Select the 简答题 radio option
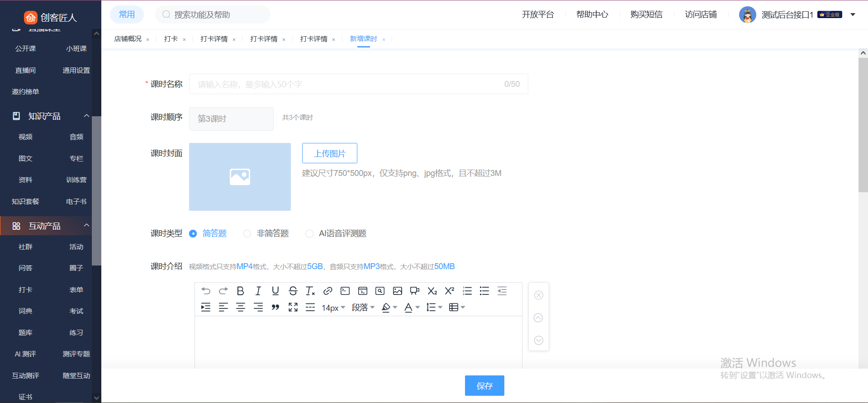 [193, 234]
